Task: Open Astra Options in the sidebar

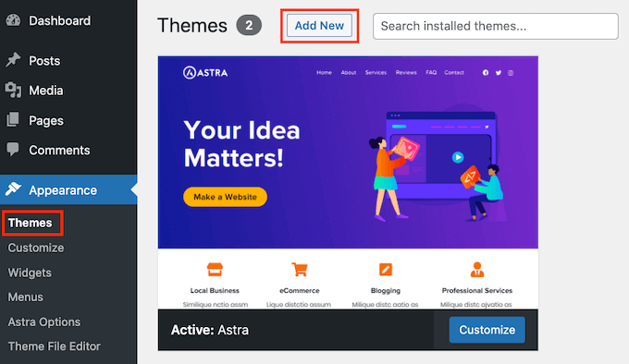Action: pyautogui.click(x=44, y=322)
